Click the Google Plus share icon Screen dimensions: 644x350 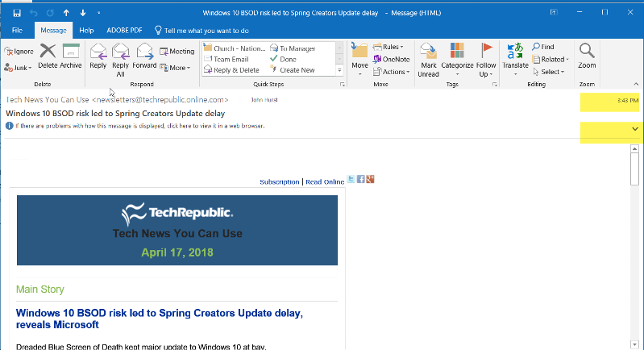(370, 179)
